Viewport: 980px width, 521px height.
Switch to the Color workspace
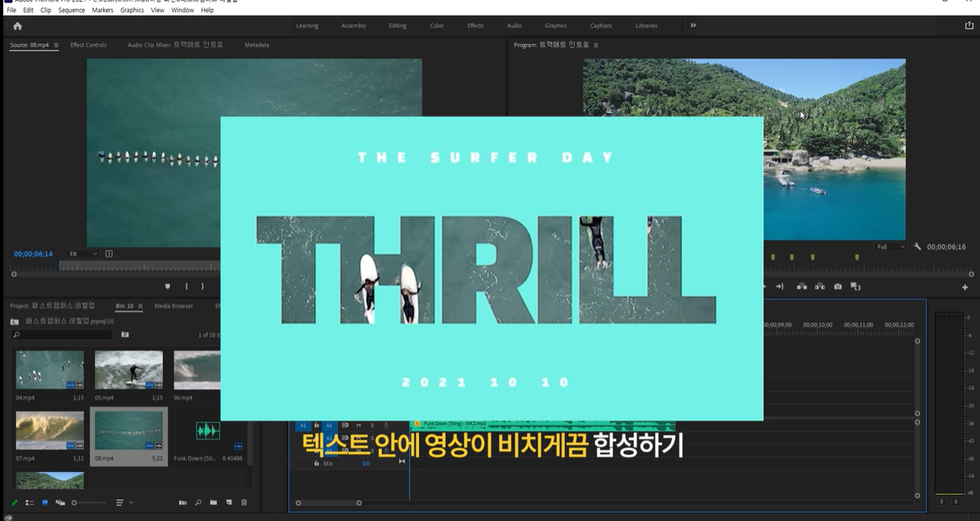pos(437,25)
